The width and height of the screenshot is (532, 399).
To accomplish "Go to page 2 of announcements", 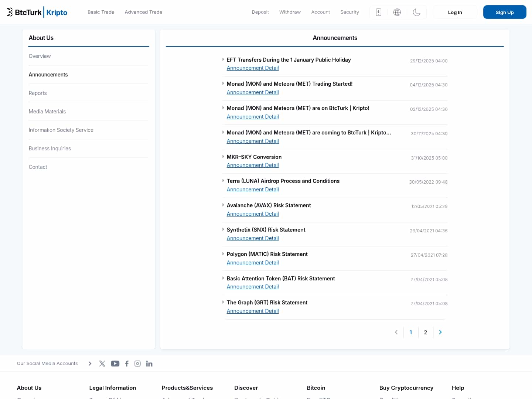I will 425,332.
